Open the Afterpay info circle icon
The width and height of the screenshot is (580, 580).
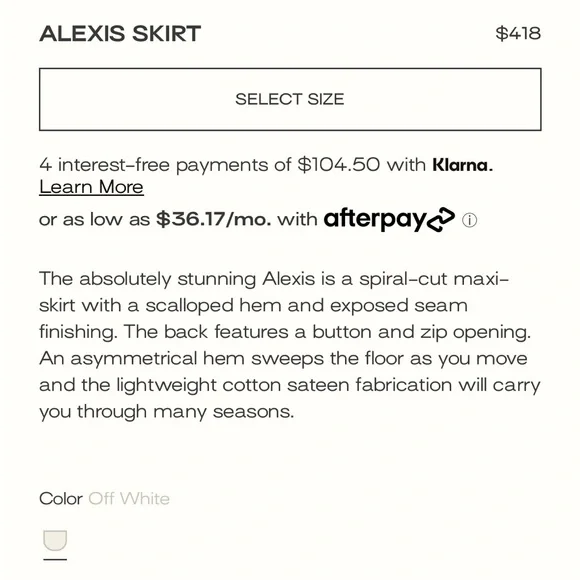(x=469, y=220)
